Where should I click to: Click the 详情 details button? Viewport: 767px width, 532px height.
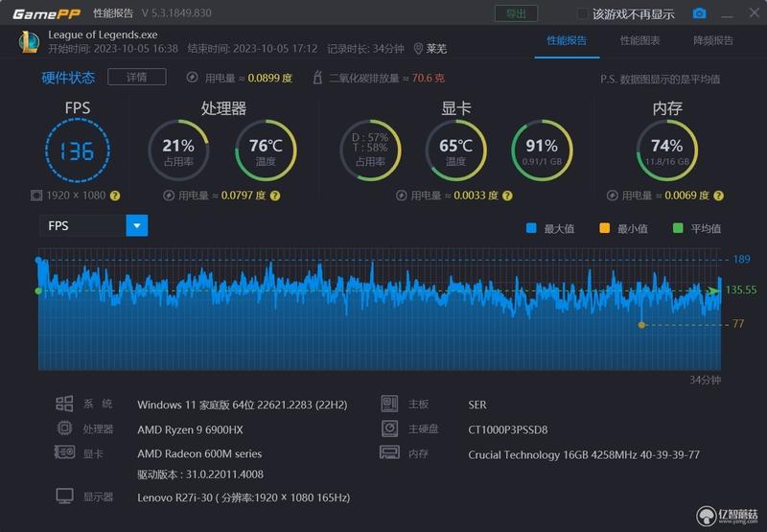coord(136,77)
